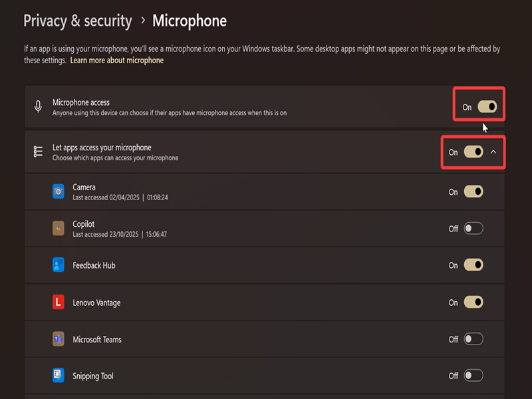Enable microphone for Microsoft Teams

(473, 339)
